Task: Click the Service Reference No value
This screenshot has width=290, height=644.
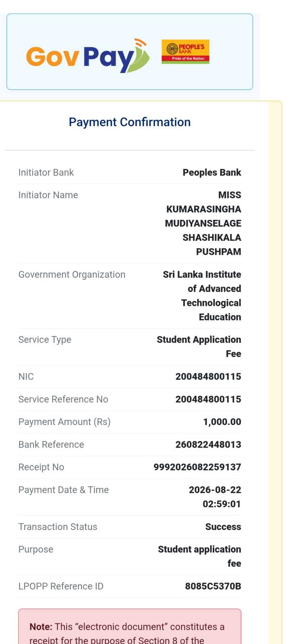Action: 208,399
